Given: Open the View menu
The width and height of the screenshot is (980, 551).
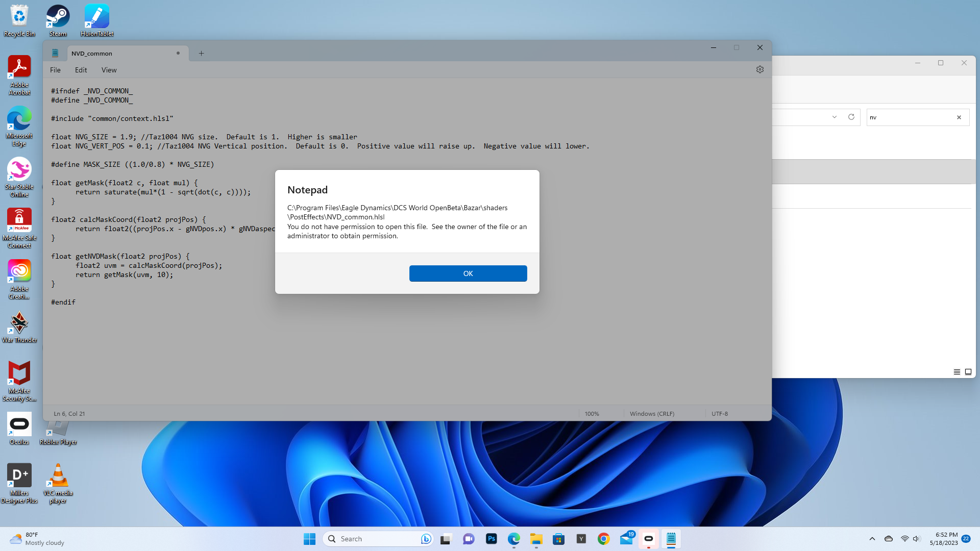Looking at the screenshot, I should pyautogui.click(x=109, y=70).
